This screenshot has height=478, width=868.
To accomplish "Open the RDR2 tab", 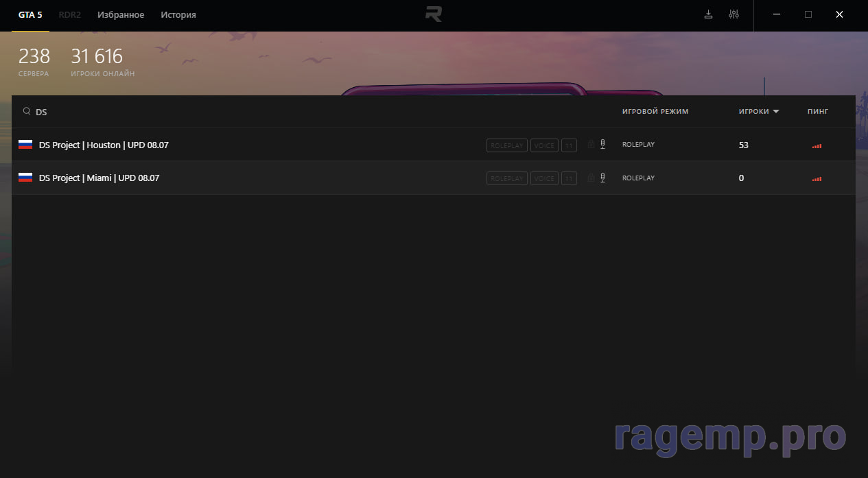I will pyautogui.click(x=69, y=15).
